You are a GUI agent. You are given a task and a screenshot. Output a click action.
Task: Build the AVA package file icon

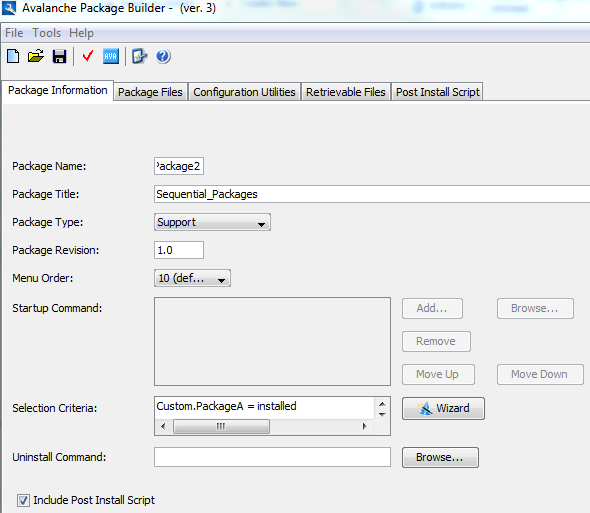tap(111, 56)
